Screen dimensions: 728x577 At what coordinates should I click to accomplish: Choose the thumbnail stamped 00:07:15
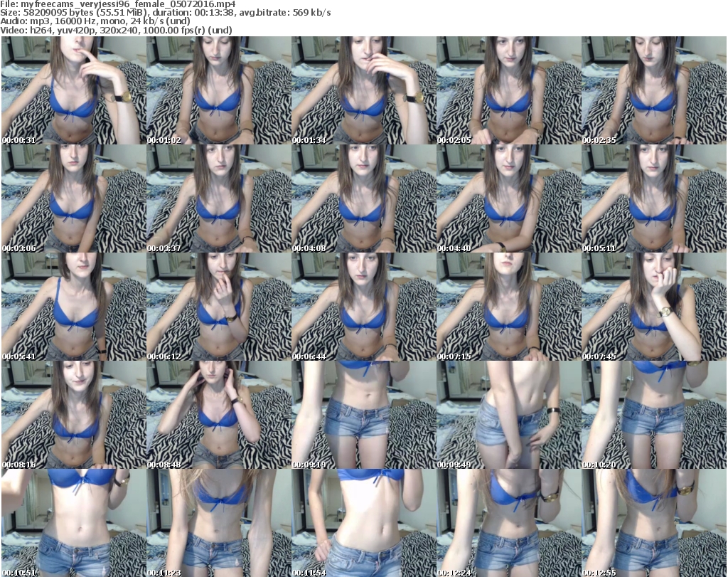pyautogui.click(x=509, y=307)
